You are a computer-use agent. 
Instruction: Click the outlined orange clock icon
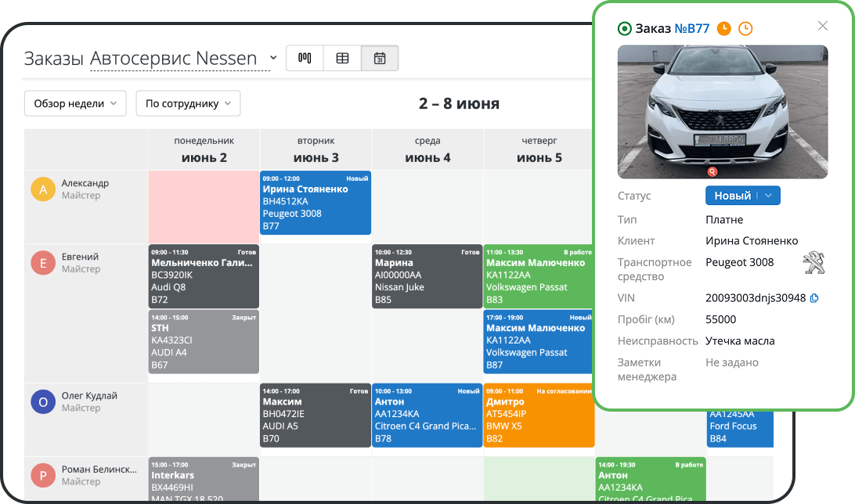(x=745, y=28)
